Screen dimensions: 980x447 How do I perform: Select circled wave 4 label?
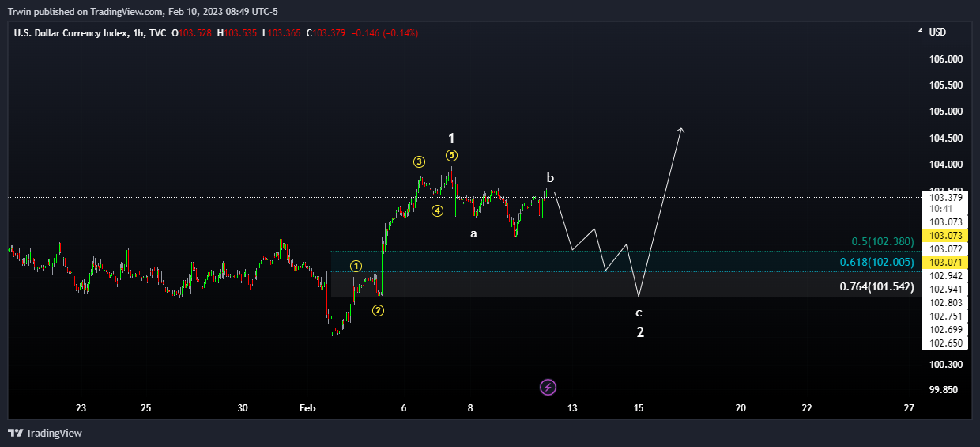point(437,210)
